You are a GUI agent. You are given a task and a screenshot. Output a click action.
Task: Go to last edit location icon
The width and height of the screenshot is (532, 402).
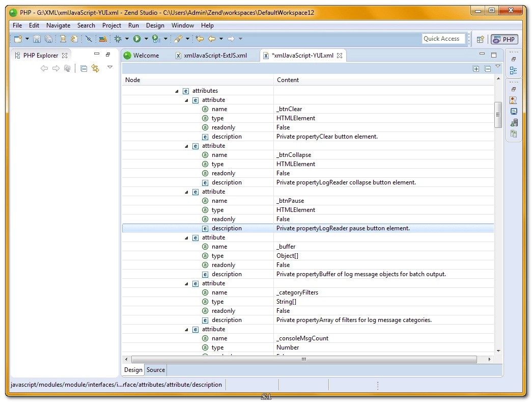200,39
